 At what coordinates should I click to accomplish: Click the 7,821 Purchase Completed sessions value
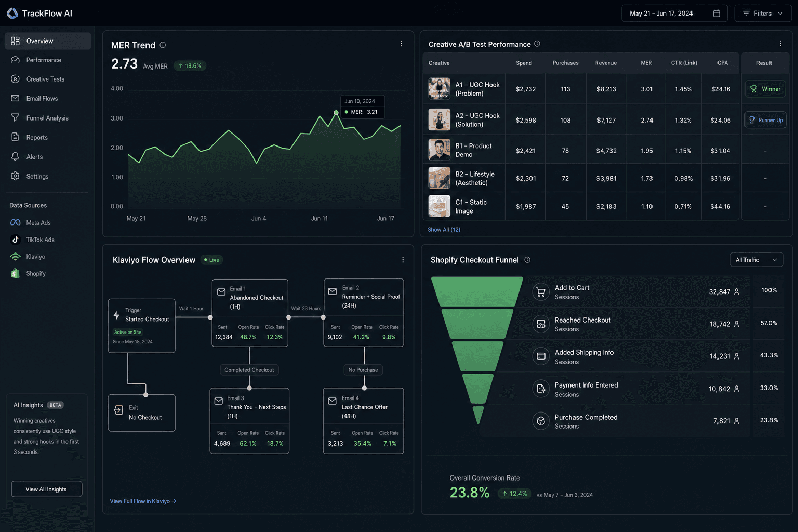click(x=722, y=421)
